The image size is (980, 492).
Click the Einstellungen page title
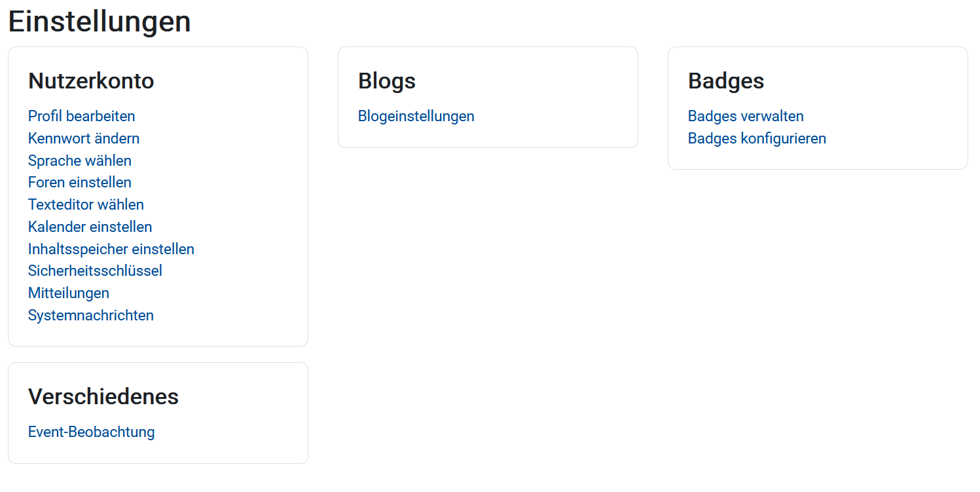click(100, 21)
